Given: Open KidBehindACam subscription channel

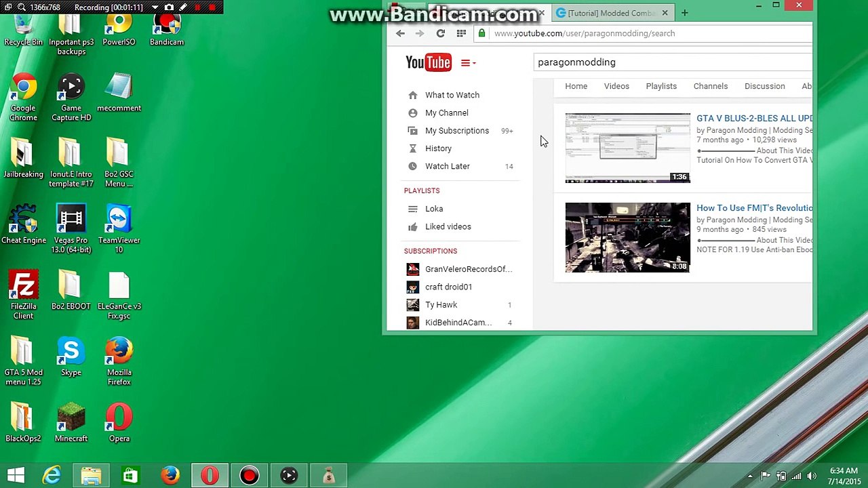Looking at the screenshot, I should pos(458,323).
